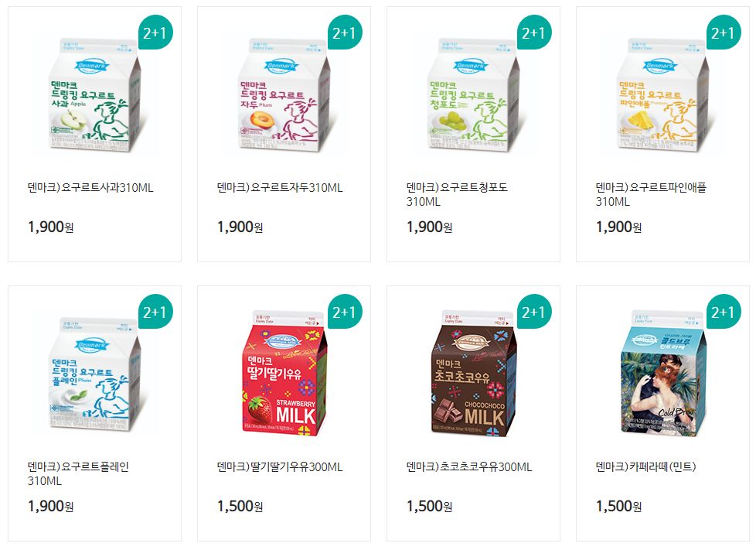Open the apple drinking yogurt carton image
Viewport: 756px width, 550px height.
(94, 94)
